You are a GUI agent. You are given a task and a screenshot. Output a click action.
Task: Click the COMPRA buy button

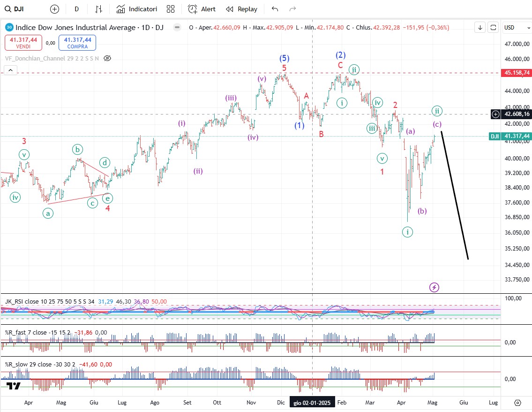(x=77, y=43)
